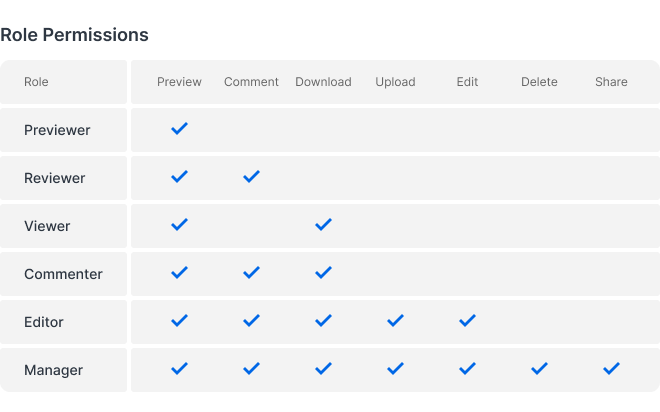
Task: Click the Delete column header
Action: 539,82
